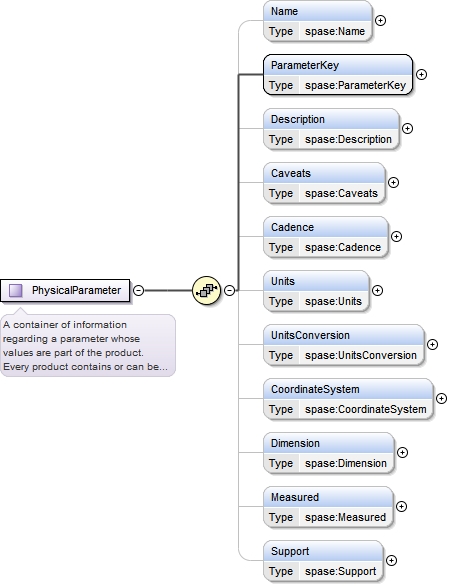The image size is (449, 586).
Task: Expand the Description element plus icon
Action: click(x=407, y=129)
